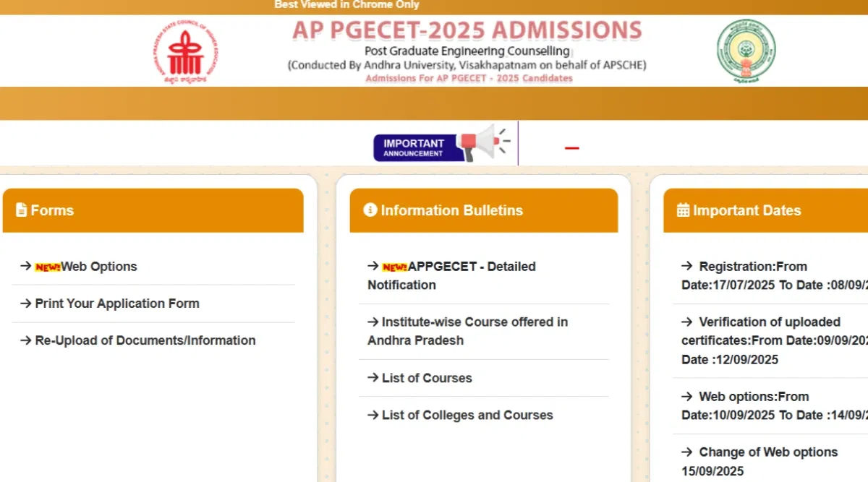Click the document icon beside Forms
868x482 pixels.
tap(22, 210)
